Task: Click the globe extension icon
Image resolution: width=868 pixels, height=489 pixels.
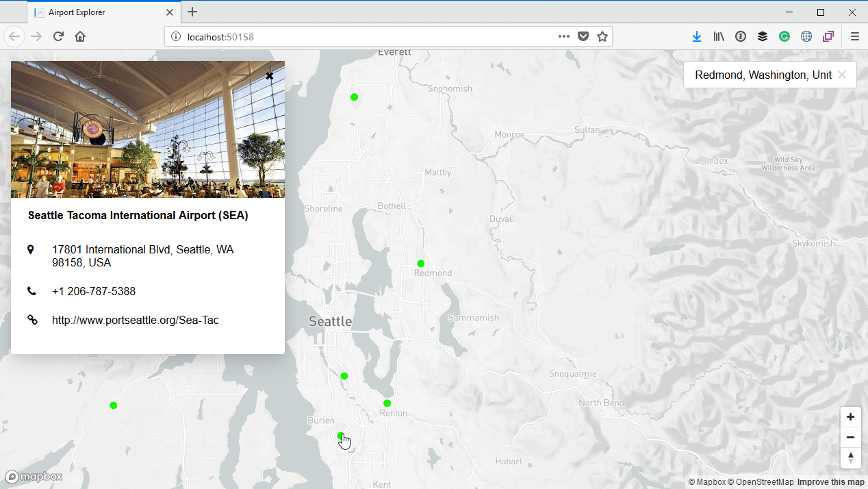Action: pyautogui.click(x=806, y=36)
